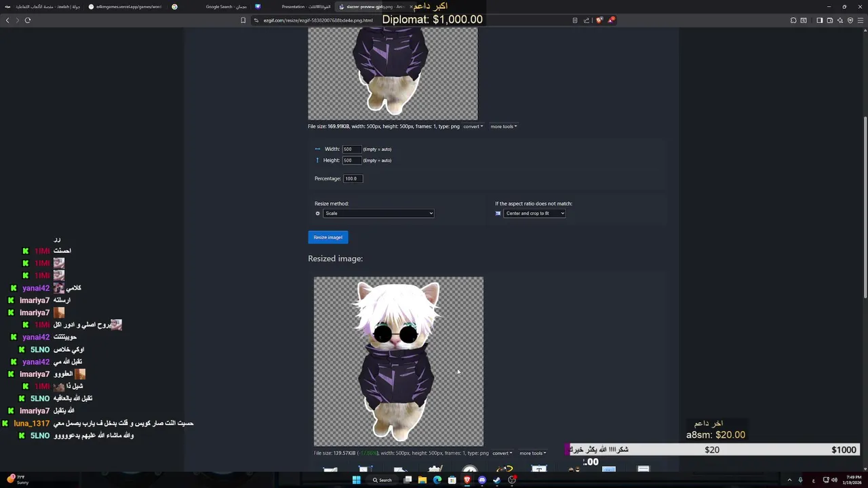Viewport: 868px width, 488px height.
Task: Click the weather widget showing Sunny
Action: 17,480
